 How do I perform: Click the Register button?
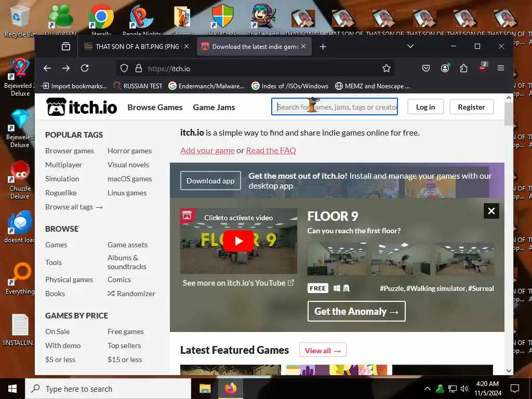pyautogui.click(x=471, y=107)
